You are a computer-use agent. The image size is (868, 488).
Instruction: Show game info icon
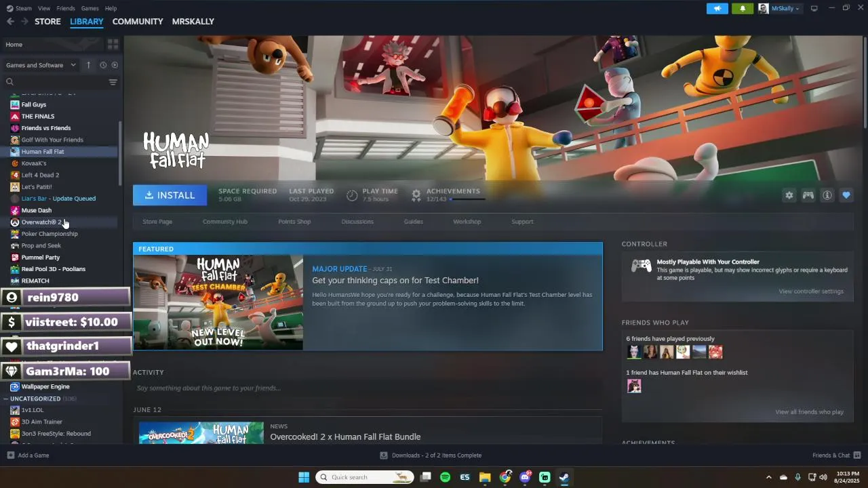pos(827,195)
